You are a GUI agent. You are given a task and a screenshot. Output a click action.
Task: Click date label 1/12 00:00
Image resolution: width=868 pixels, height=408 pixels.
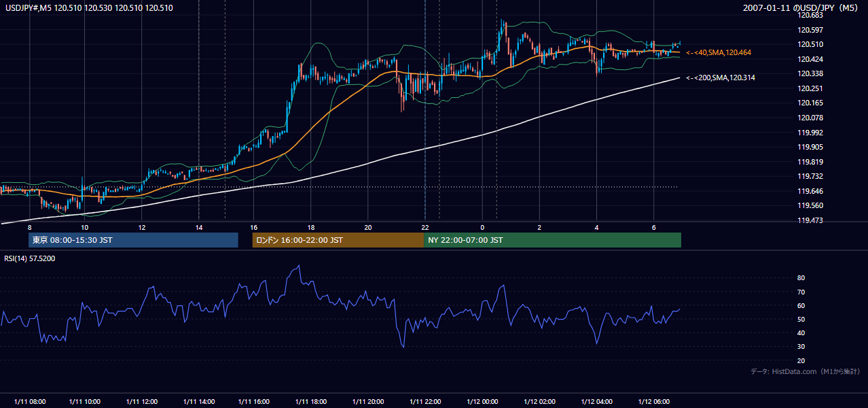coord(483,402)
